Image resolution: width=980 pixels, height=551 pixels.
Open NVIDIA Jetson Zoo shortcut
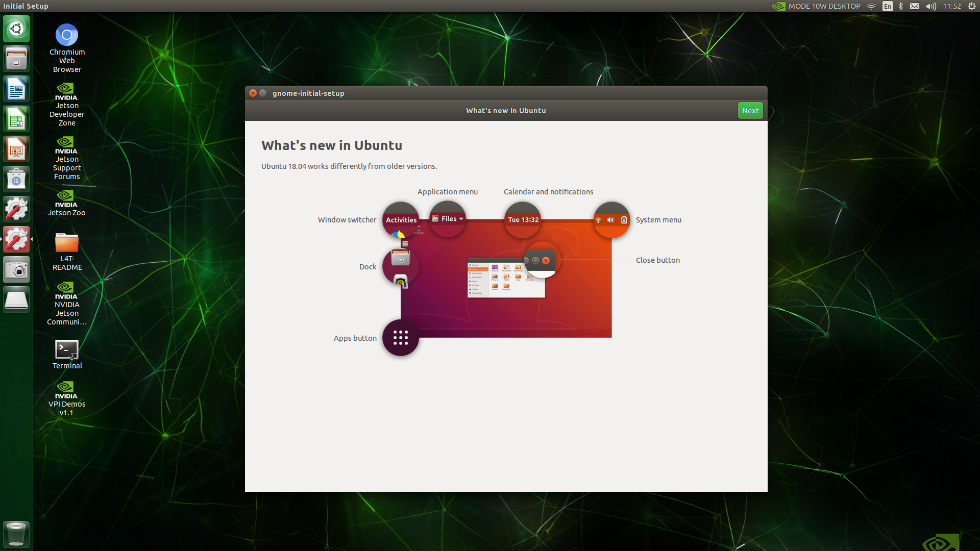(67, 196)
